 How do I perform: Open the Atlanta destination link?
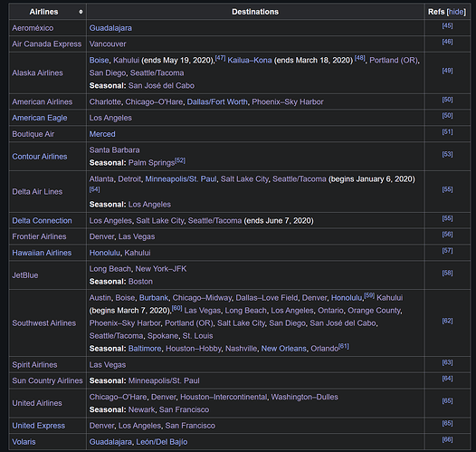pyautogui.click(x=101, y=179)
